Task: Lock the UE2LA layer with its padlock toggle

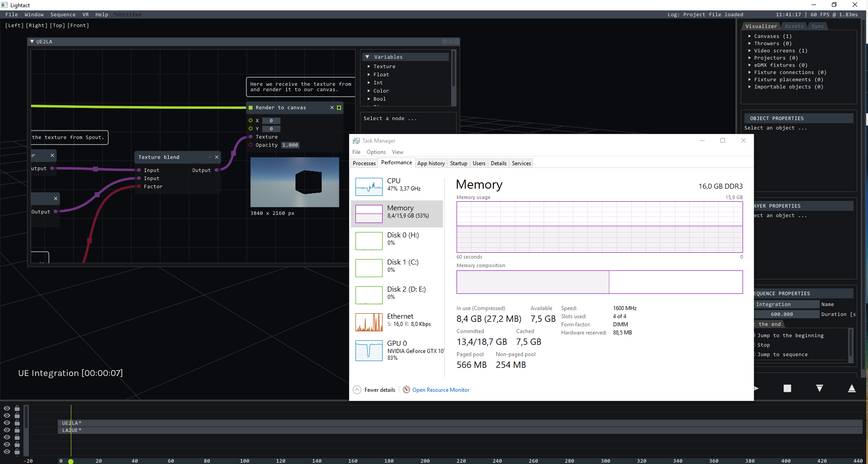Action: [17, 423]
